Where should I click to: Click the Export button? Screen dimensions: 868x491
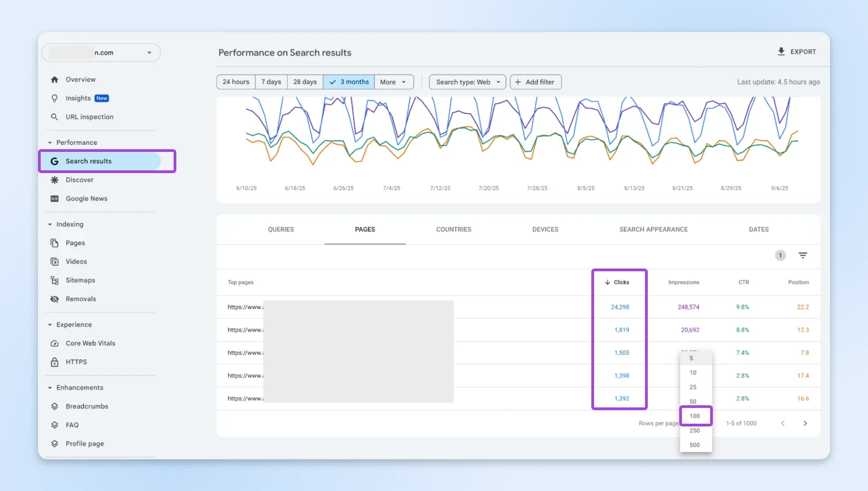tap(797, 52)
